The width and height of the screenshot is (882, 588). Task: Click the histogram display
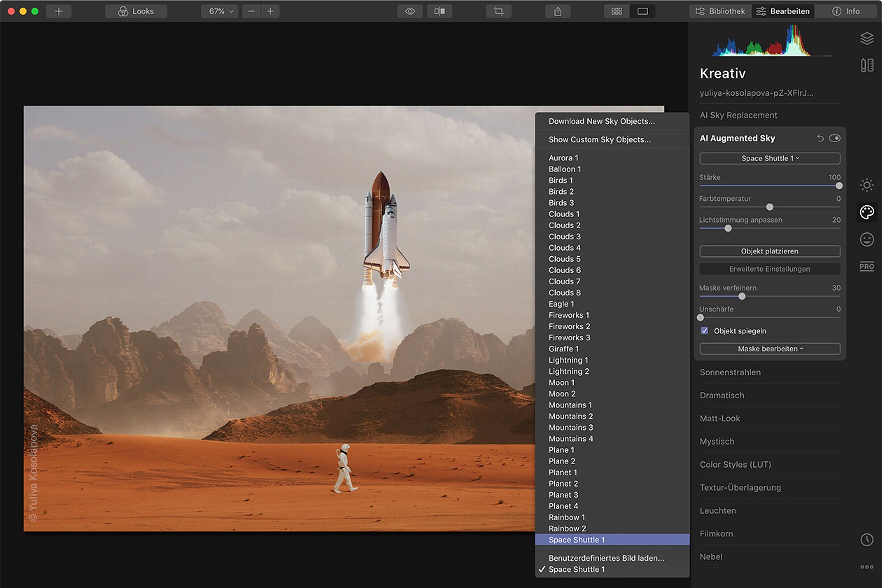(x=772, y=41)
